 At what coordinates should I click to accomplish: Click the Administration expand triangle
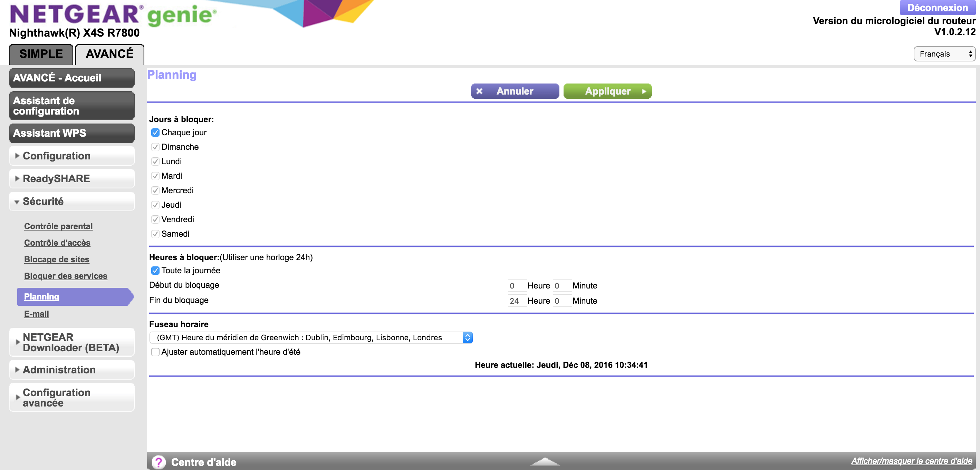17,370
